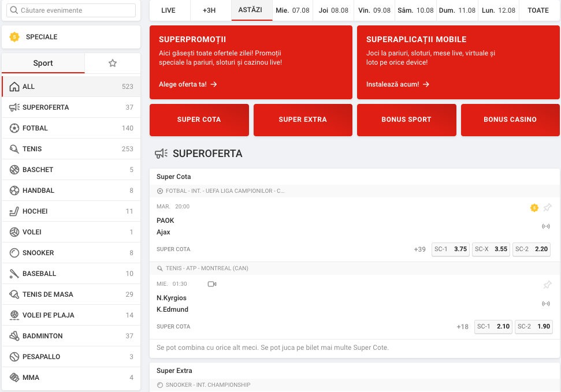Viewport: 561px width, 392px height.
Task: Click the Baschet ball icon
Action: click(14, 170)
